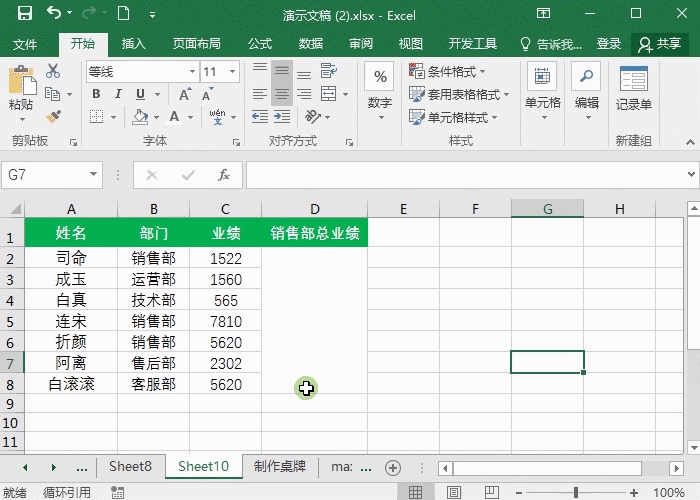
Task: Click the fx insert function icon
Action: coord(224,175)
